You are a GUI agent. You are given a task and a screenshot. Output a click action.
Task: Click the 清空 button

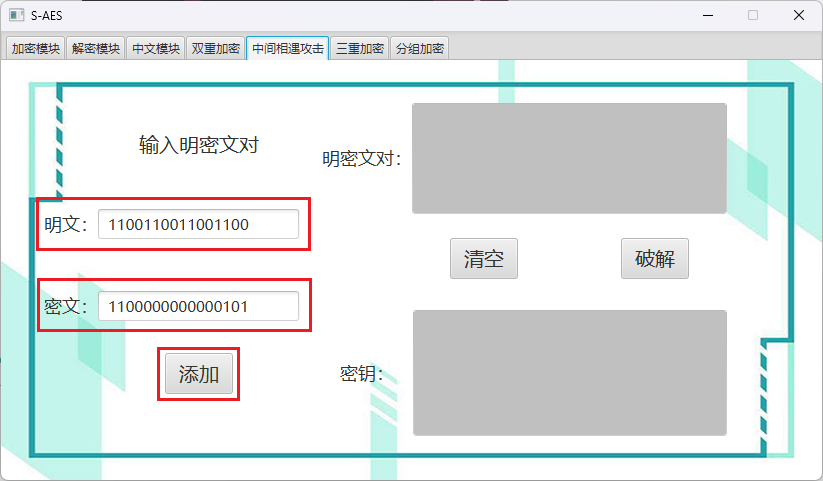[x=483, y=259]
